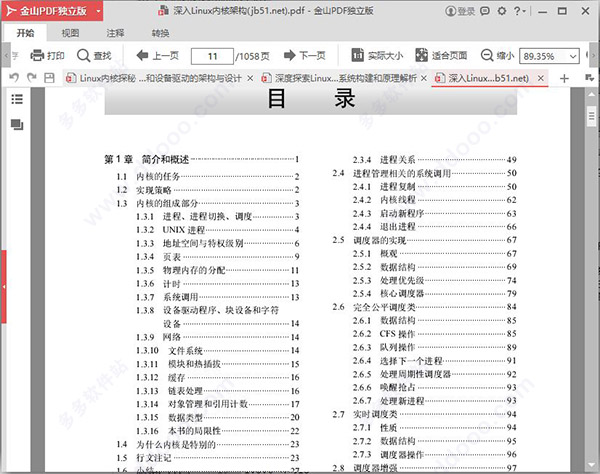
Task: Undo the last action
Action: point(14,78)
